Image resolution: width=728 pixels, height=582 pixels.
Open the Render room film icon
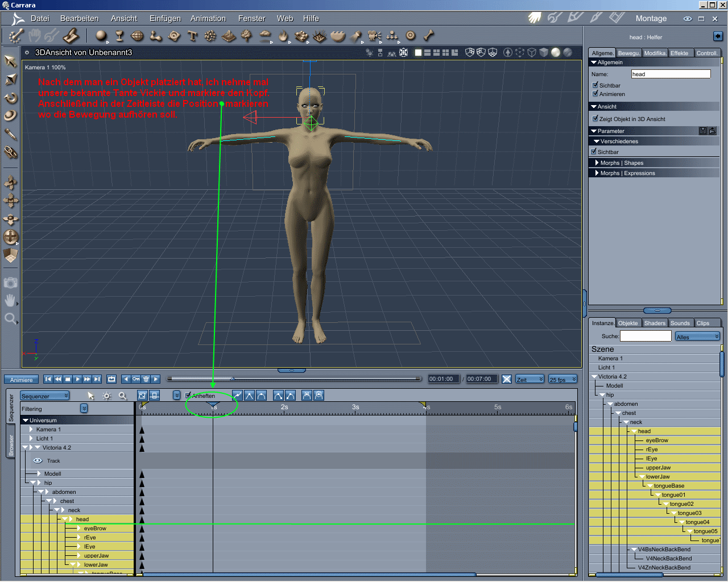pyautogui.click(x=617, y=18)
